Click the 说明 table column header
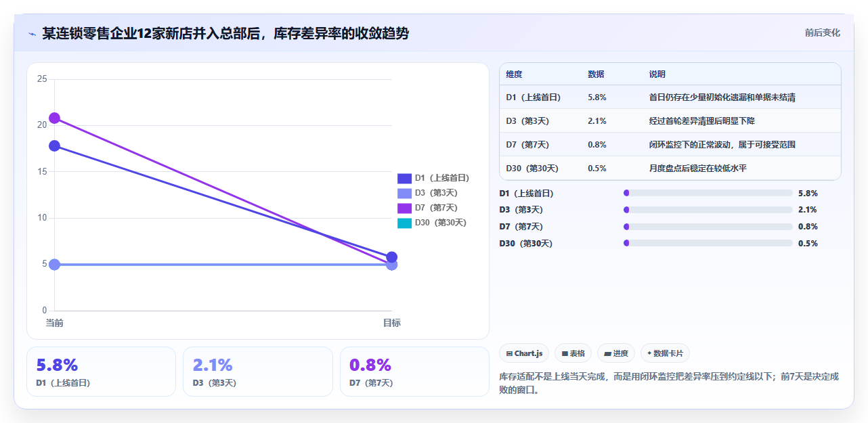 coord(657,74)
